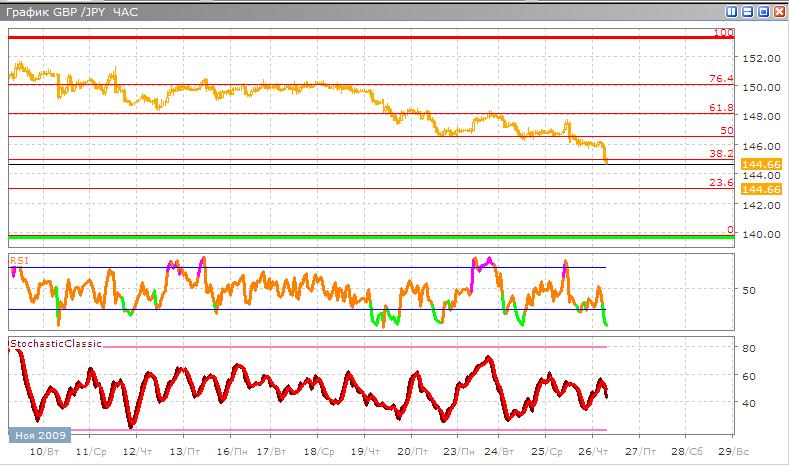Click the horizontal split panes icon
This screenshot has height=466, width=789.
(747, 12)
